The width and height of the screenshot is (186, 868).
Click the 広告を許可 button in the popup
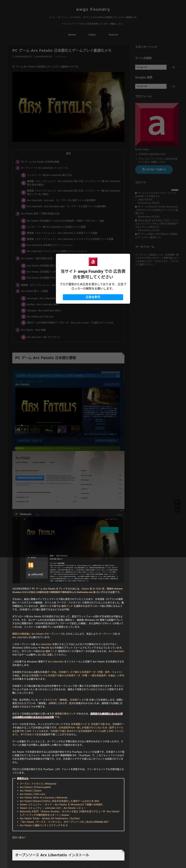[x=93, y=297]
